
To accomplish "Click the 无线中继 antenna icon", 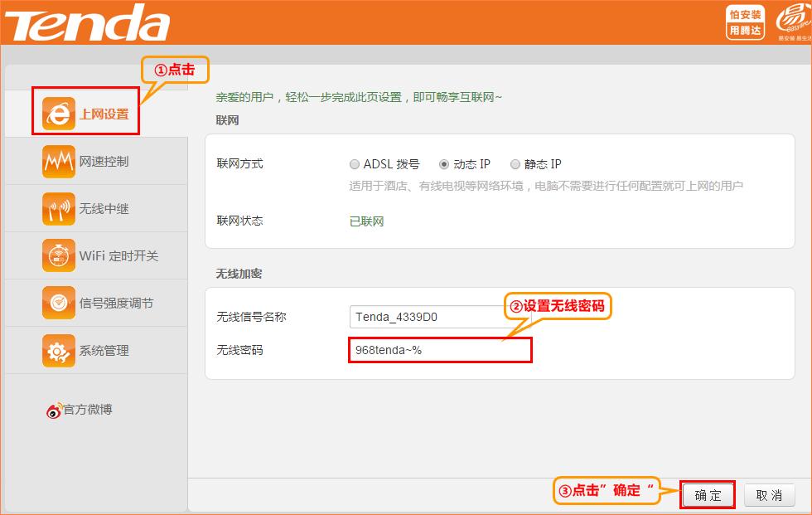I will [x=59, y=208].
